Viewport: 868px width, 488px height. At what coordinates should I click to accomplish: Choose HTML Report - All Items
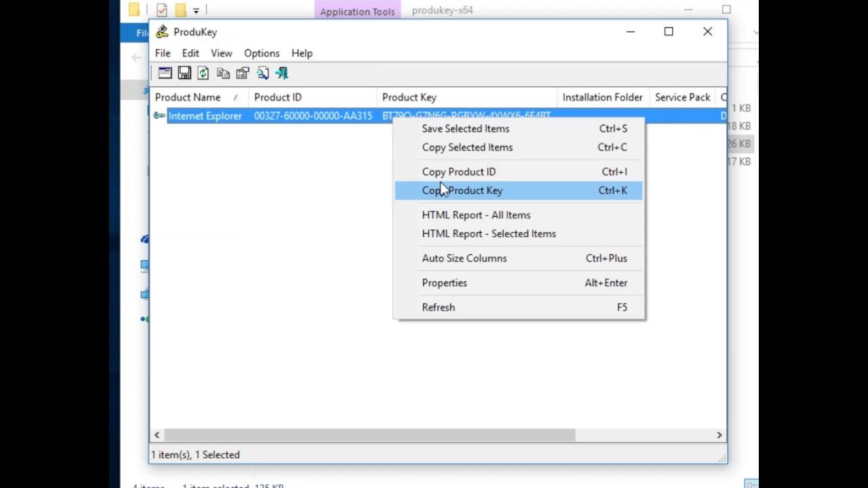pyautogui.click(x=519, y=215)
